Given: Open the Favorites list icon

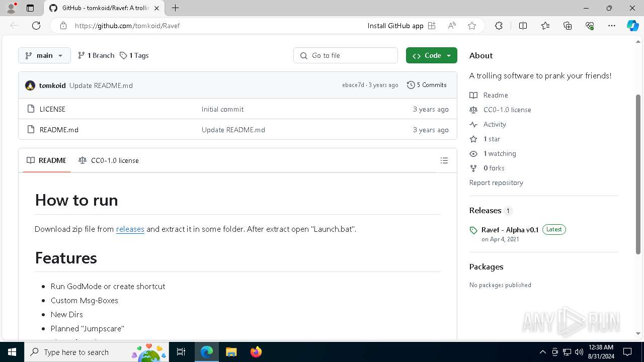Looking at the screenshot, I should pos(545,26).
